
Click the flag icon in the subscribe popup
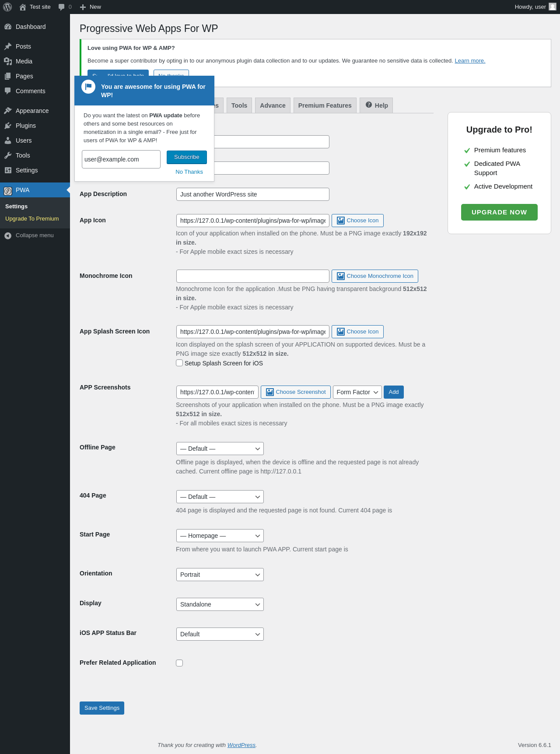[x=88, y=87]
